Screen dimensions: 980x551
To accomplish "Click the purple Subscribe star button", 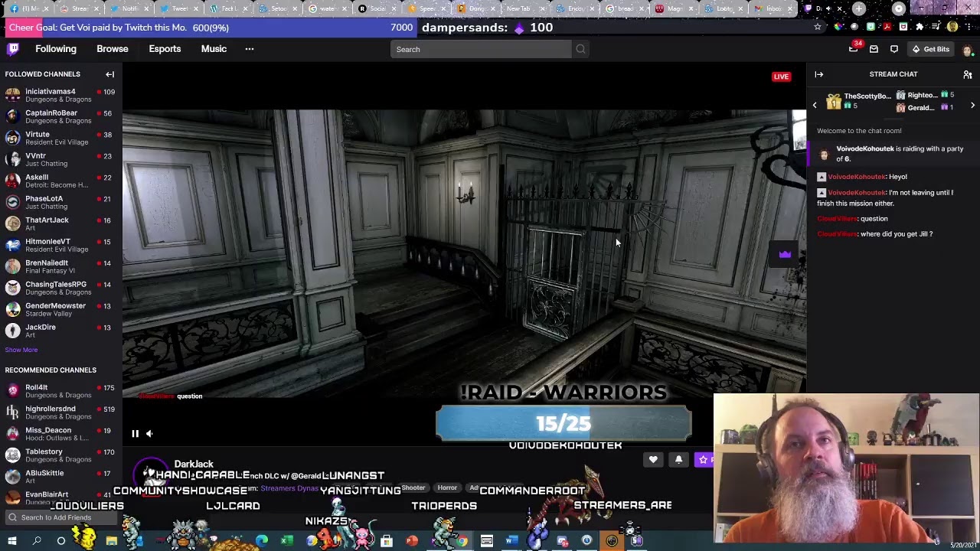I will (x=704, y=460).
